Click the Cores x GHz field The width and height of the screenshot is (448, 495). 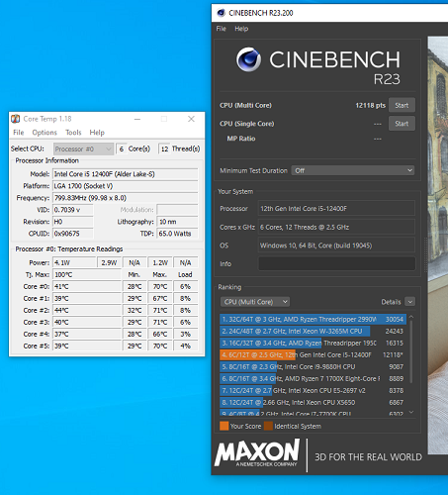tap(336, 227)
